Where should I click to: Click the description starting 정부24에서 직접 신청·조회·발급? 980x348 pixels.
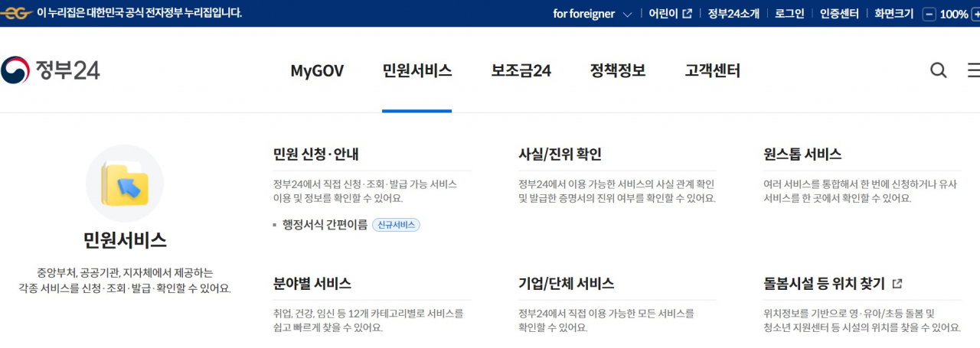click(x=365, y=191)
